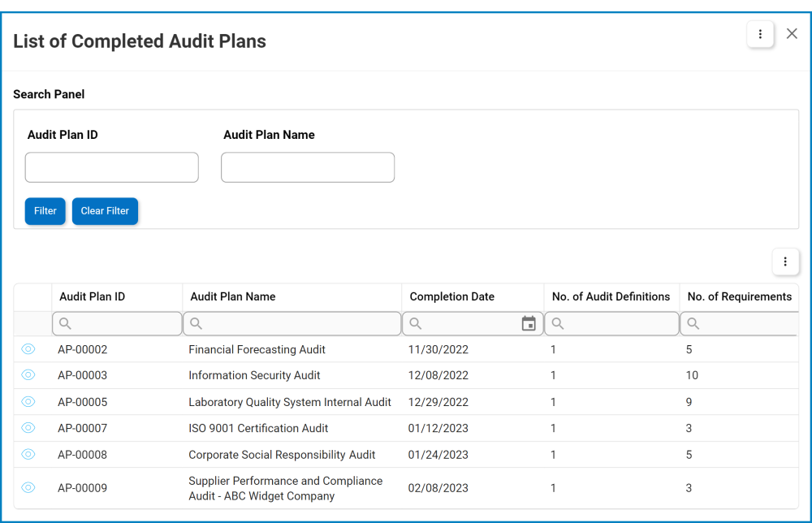Screen dimensions: 812x523
Task: Open the three-dot menu above the table
Action: pyautogui.click(x=785, y=261)
